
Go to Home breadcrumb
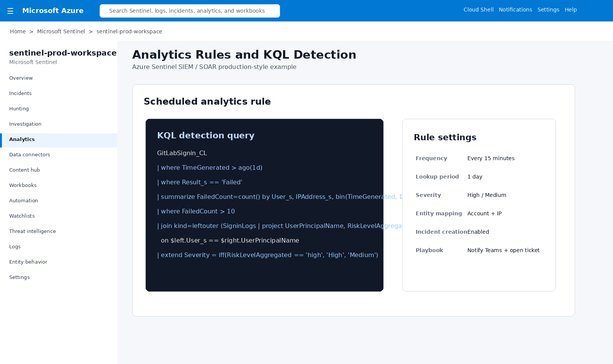(18, 31)
